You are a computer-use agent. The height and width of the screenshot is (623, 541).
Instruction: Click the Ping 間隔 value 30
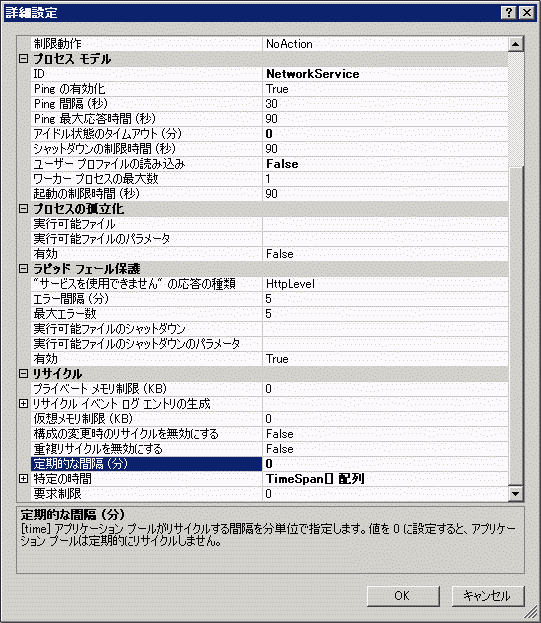pyautogui.click(x=385, y=104)
